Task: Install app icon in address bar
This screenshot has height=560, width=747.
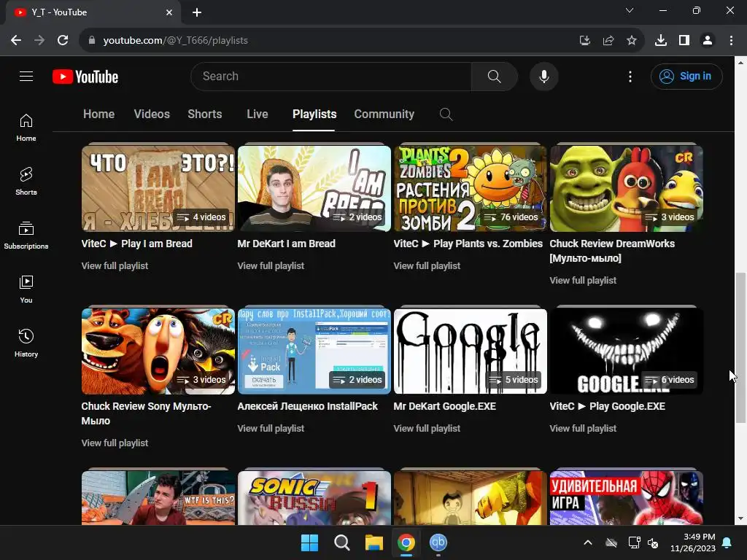Action: [x=584, y=41]
